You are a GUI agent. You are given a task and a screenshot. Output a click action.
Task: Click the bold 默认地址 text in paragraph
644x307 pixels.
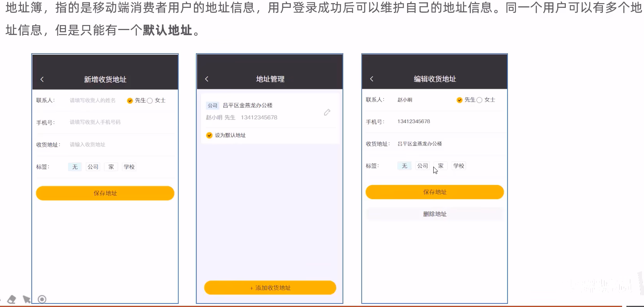tap(167, 30)
